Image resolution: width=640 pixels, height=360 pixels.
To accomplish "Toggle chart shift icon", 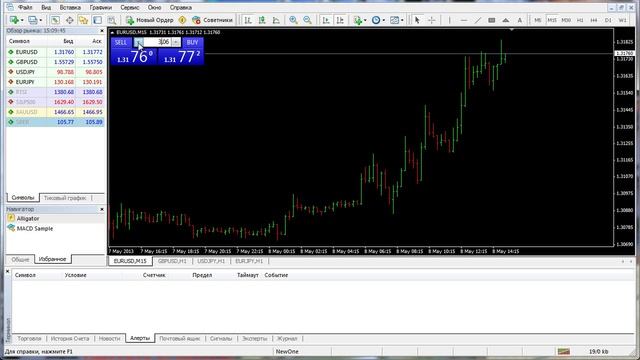I will click(340, 20).
